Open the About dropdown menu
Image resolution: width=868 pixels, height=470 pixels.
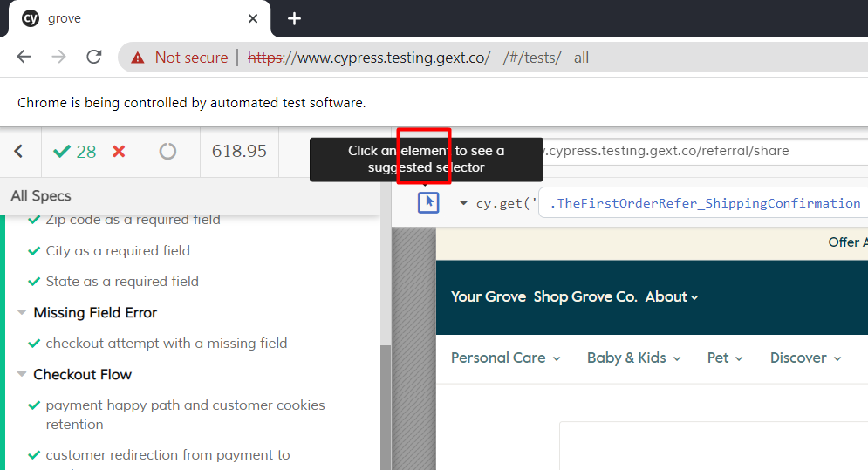[x=672, y=296]
